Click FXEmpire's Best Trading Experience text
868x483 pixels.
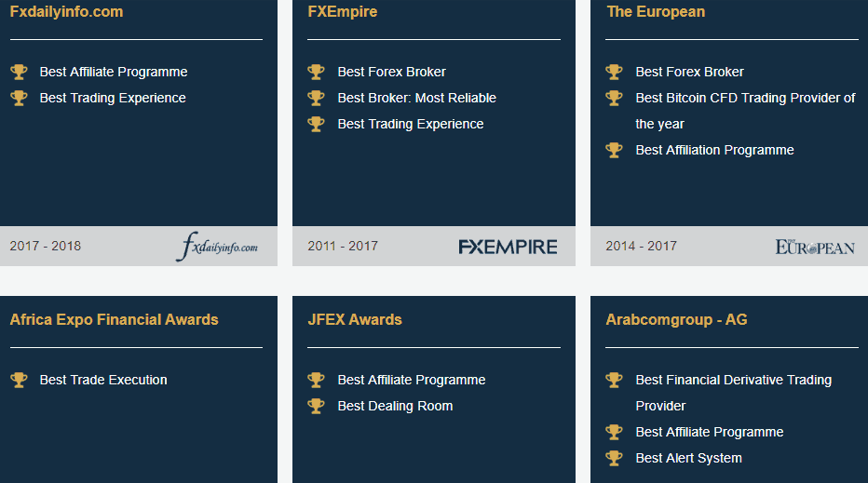411,124
